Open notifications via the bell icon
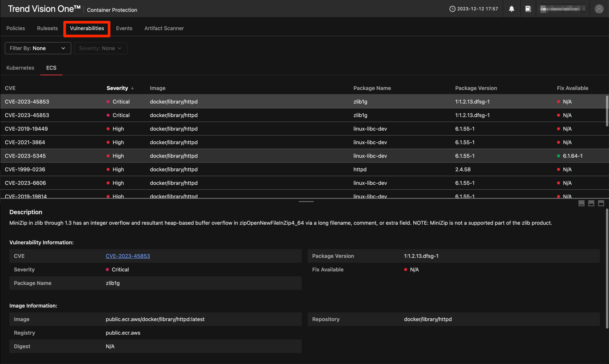Viewport: 609px width, 364px height. coord(512,9)
